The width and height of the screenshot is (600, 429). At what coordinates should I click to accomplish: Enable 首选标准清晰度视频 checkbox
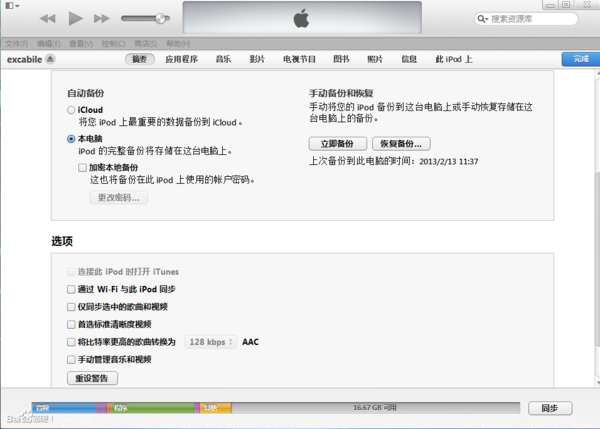coord(71,325)
